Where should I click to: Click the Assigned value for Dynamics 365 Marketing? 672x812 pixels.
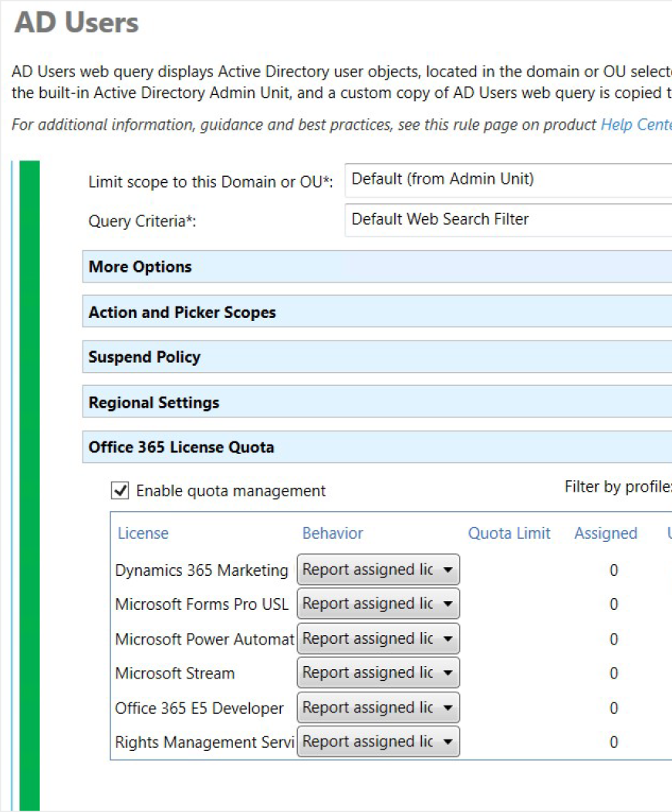(x=613, y=570)
